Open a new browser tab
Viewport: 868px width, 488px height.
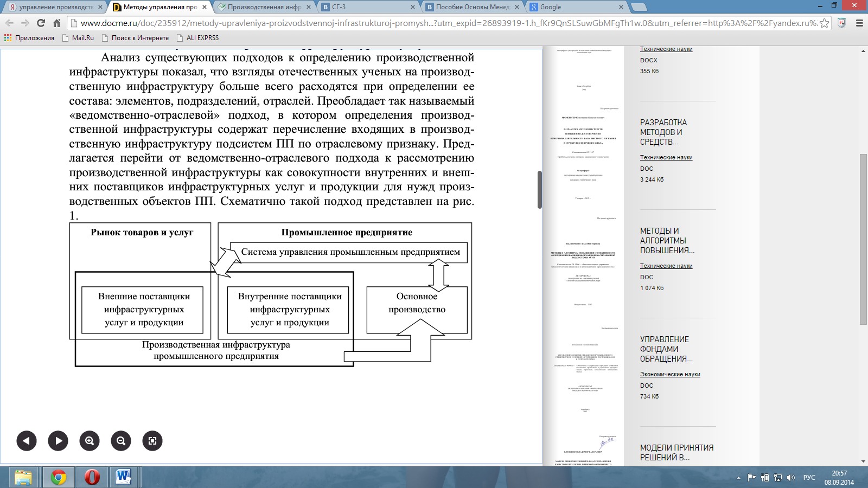coord(639,7)
